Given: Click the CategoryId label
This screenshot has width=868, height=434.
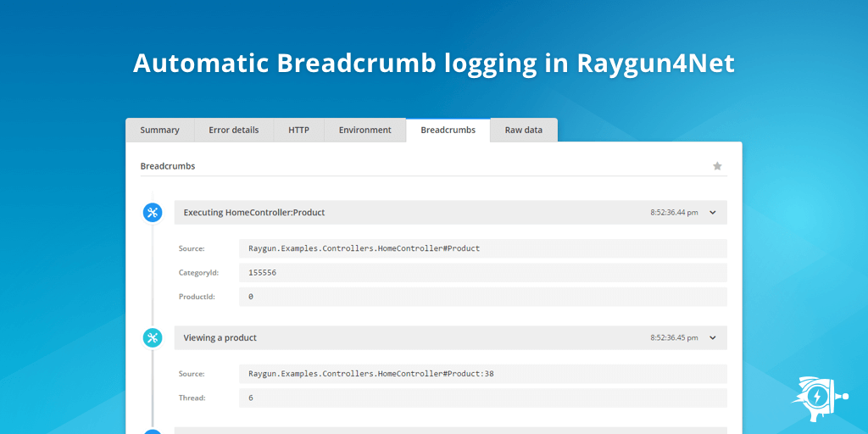Looking at the screenshot, I should coord(197,273).
